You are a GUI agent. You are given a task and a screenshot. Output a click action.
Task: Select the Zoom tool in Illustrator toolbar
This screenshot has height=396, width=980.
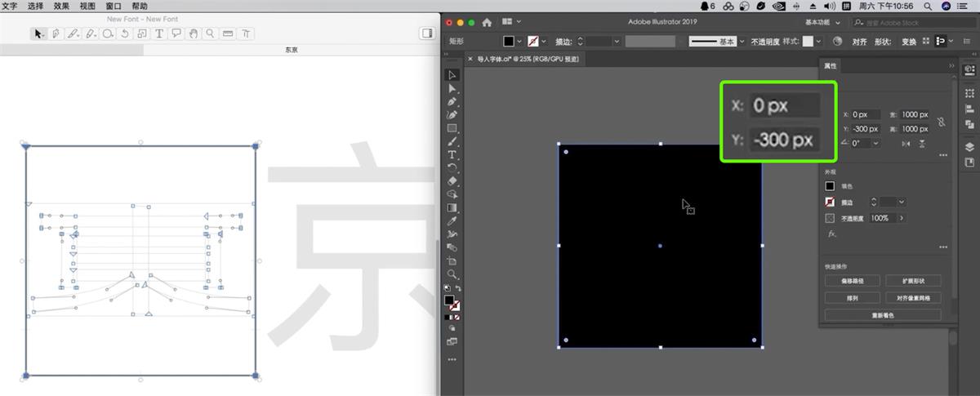(452, 274)
